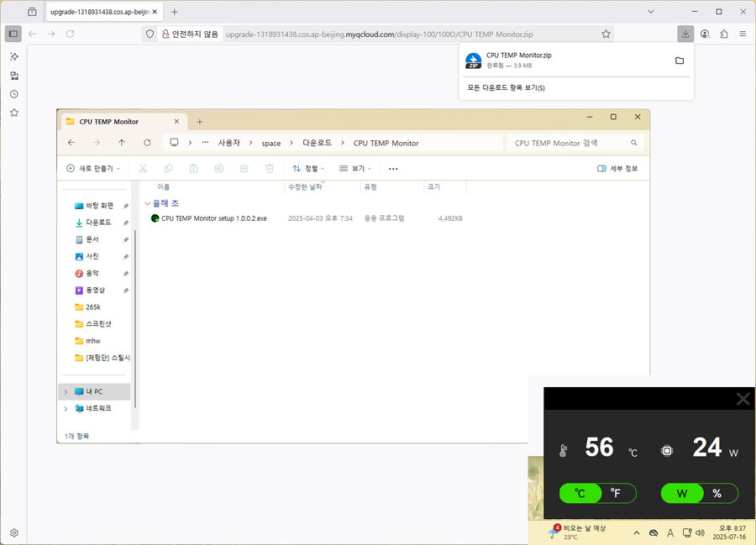Open the 정렬 sort dropdown
The height and width of the screenshot is (545, 756).
pyautogui.click(x=308, y=168)
